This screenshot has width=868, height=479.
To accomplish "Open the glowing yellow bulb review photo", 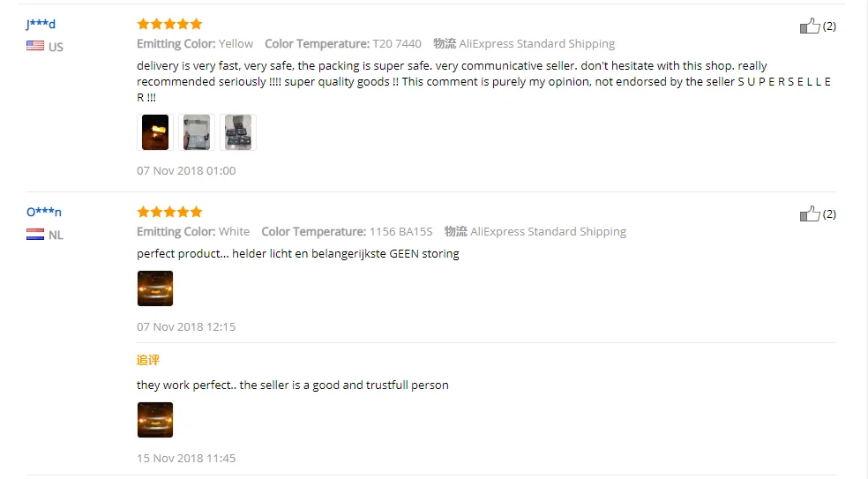I will pos(155,132).
